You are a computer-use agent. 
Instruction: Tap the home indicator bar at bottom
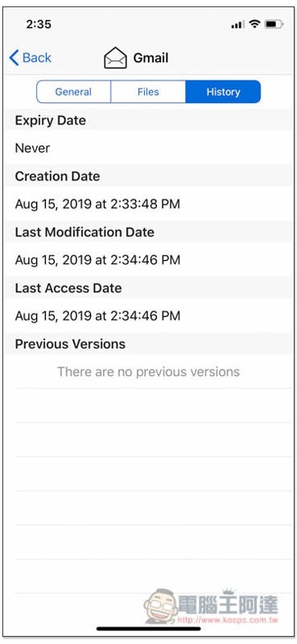pos(149,629)
